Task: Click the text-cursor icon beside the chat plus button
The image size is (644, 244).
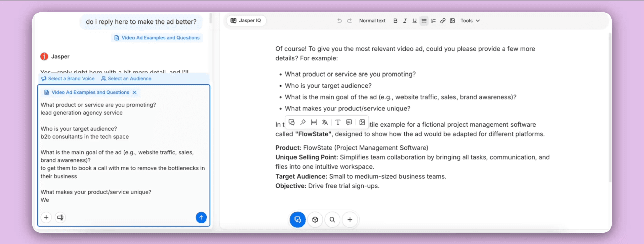Action: coord(60,217)
